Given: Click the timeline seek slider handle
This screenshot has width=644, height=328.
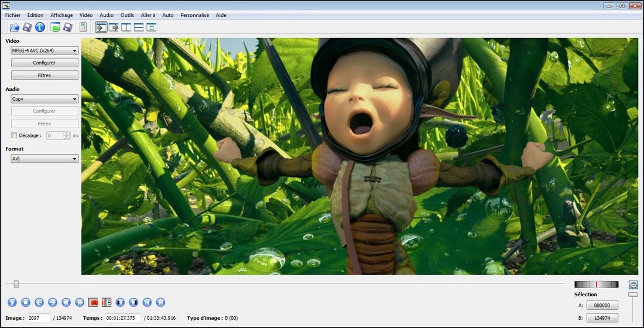Looking at the screenshot, I should click(x=16, y=284).
